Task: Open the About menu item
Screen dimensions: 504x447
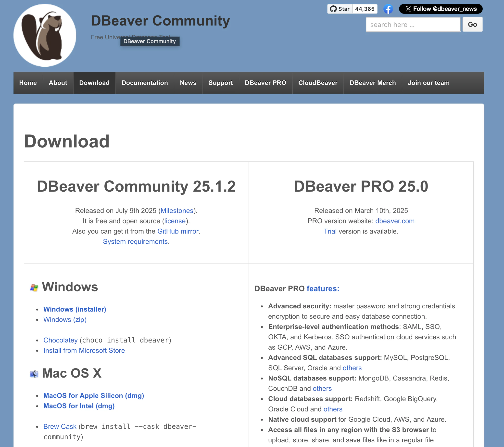Action: point(58,83)
